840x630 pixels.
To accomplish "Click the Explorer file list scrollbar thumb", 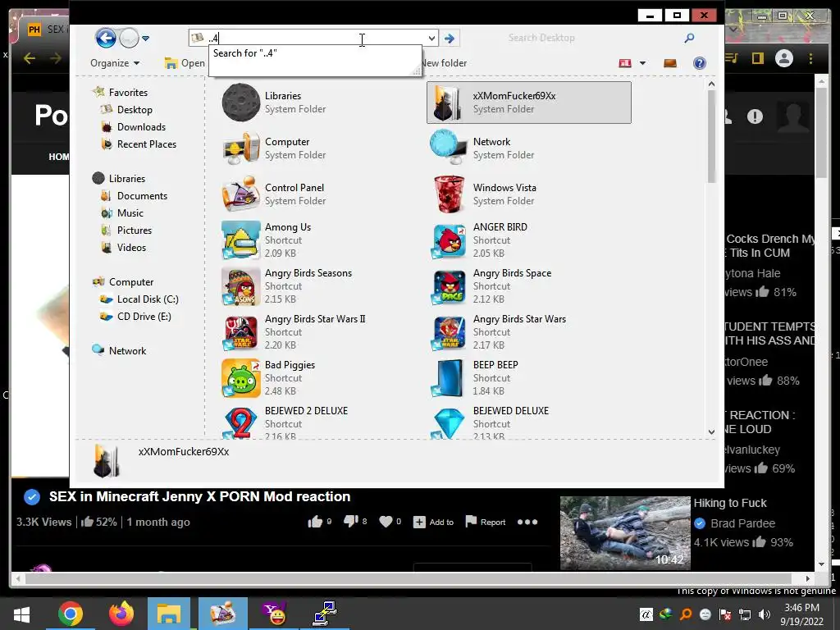I will tap(711, 136).
